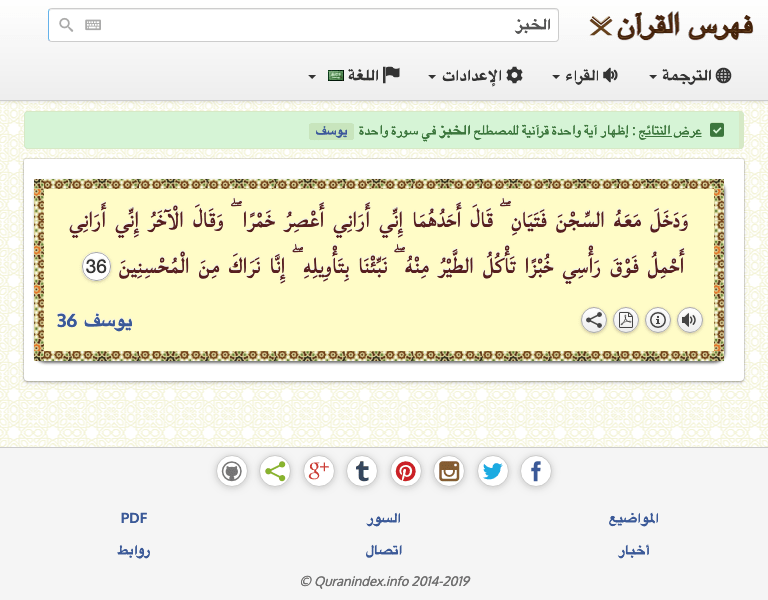Open the PDF footer link

[134, 518]
